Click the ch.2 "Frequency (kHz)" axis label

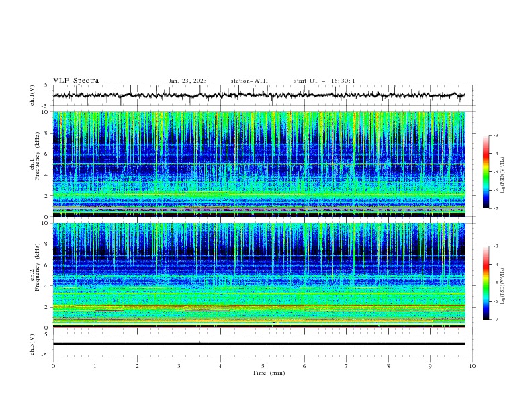(x=37, y=267)
